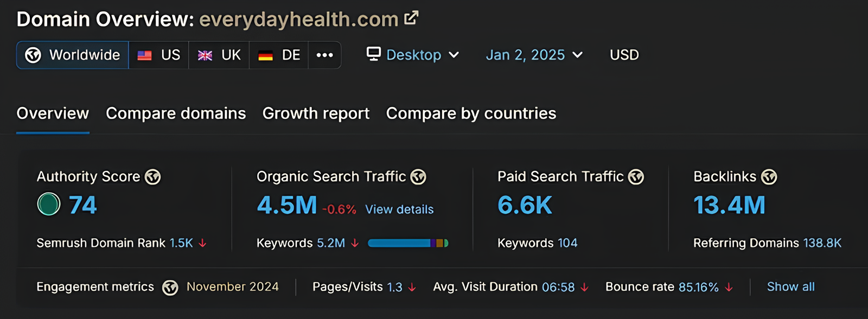Screen dimensions: 868x319
Task: Select Worldwide database button
Action: tap(73, 55)
